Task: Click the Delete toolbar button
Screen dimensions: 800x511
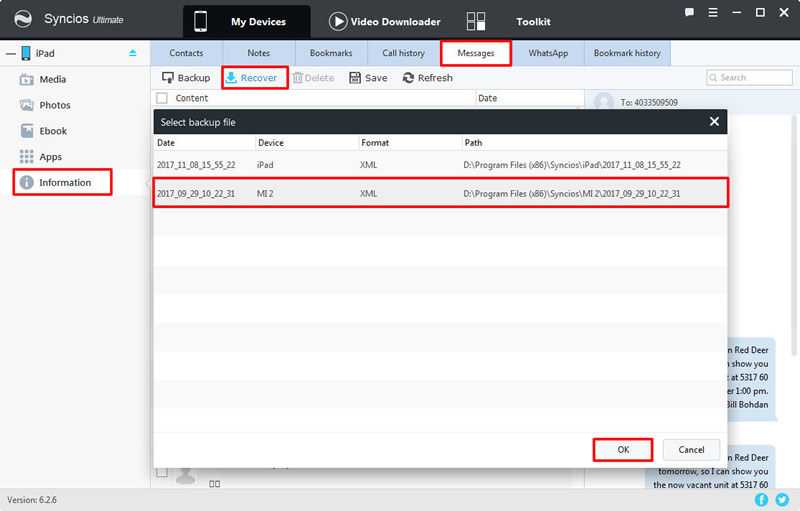Action: pos(313,78)
